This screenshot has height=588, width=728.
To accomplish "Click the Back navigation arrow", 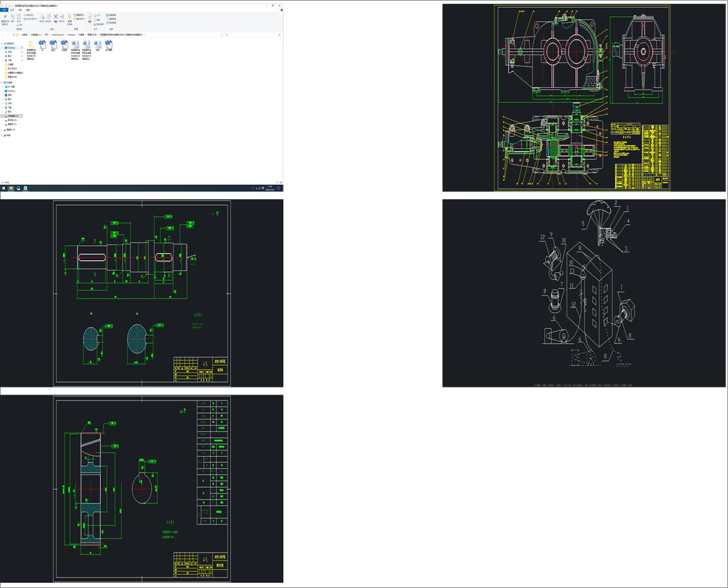I will [3, 35].
